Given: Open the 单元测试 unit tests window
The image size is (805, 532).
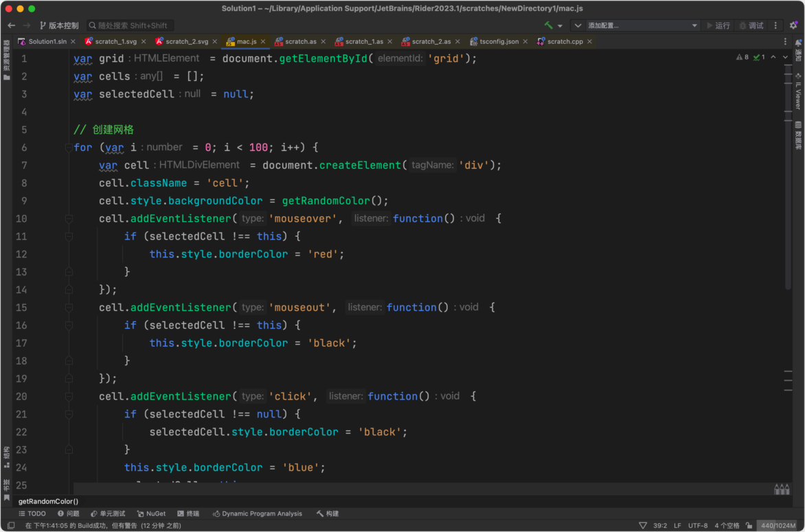Looking at the screenshot, I should pos(108,513).
